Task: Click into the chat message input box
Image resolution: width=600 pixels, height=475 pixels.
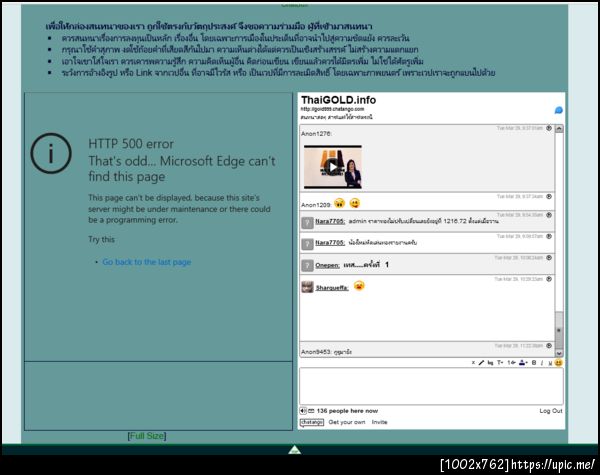Action: [x=431, y=386]
